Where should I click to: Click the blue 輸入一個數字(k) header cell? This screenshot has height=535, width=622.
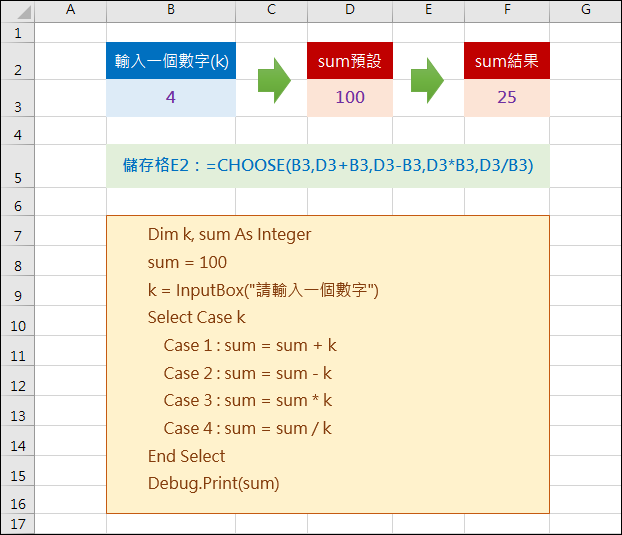click(x=171, y=61)
